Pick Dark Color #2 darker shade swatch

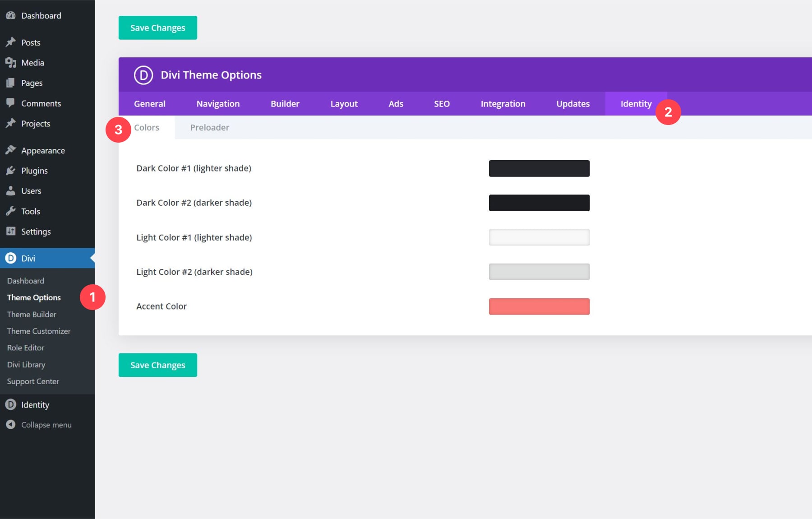click(x=539, y=203)
